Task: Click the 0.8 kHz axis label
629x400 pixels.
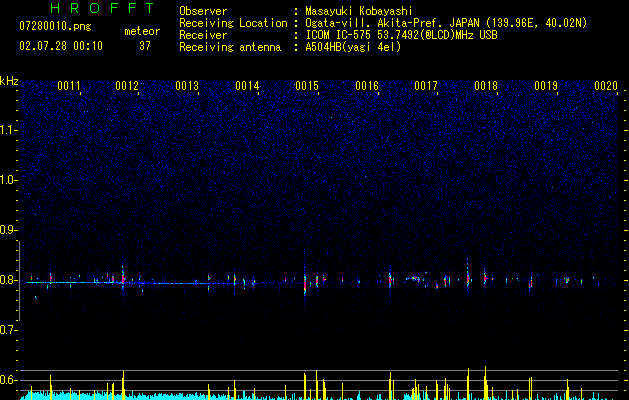Action: pyautogui.click(x=9, y=280)
